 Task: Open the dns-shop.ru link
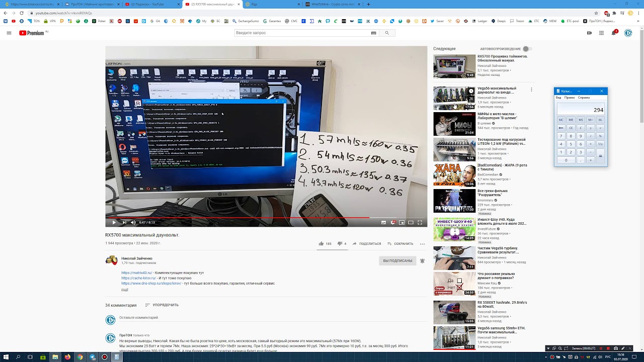click(151, 284)
